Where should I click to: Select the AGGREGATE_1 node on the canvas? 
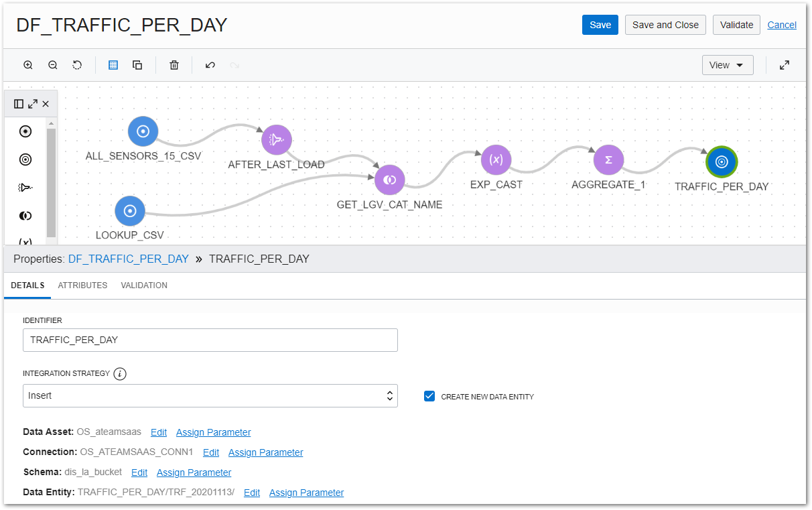(x=608, y=160)
